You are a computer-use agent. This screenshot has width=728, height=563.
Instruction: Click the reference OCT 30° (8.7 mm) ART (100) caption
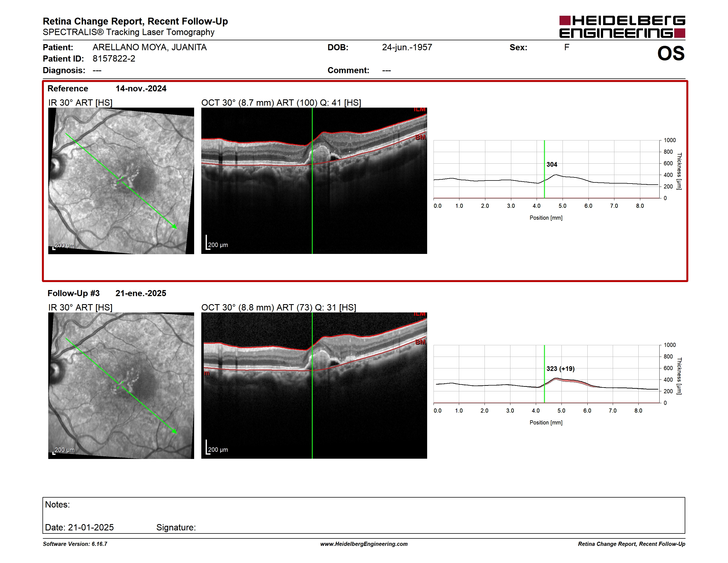pyautogui.click(x=281, y=103)
